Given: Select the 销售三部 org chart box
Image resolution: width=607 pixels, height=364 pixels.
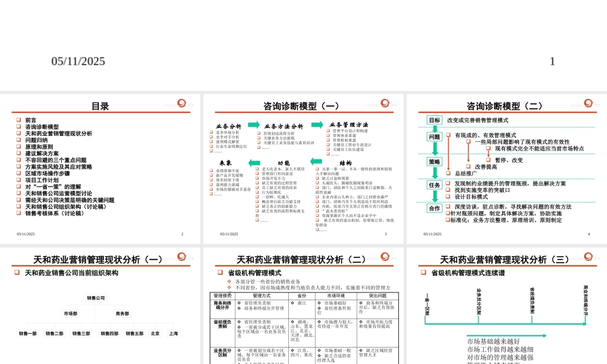Looking at the screenshot, I should pyautogui.click(x=81, y=334).
